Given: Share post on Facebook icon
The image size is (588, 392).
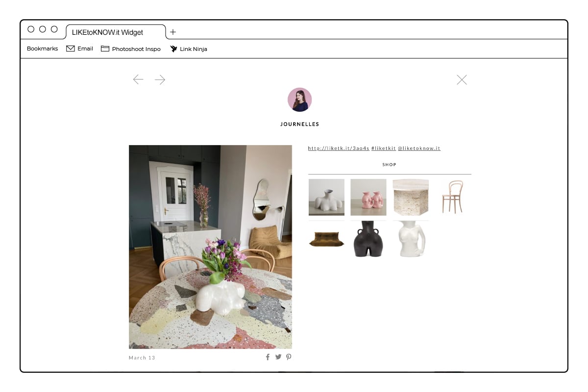Looking at the screenshot, I should coord(268,357).
